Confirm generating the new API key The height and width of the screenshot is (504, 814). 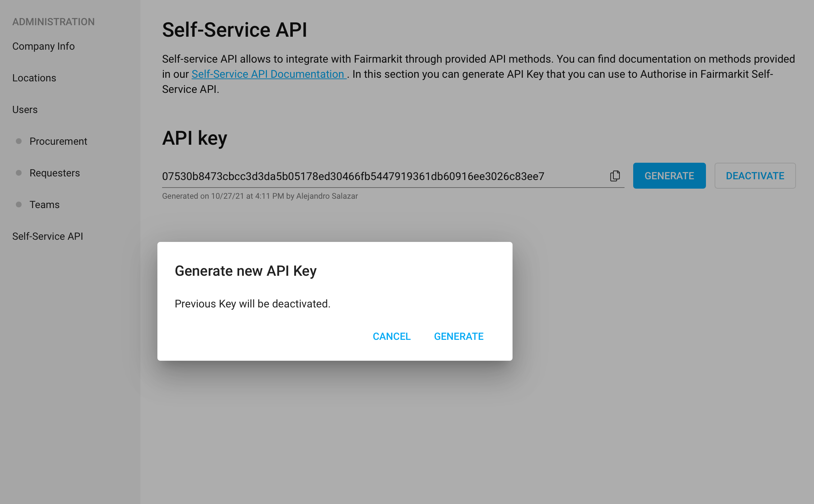(459, 336)
